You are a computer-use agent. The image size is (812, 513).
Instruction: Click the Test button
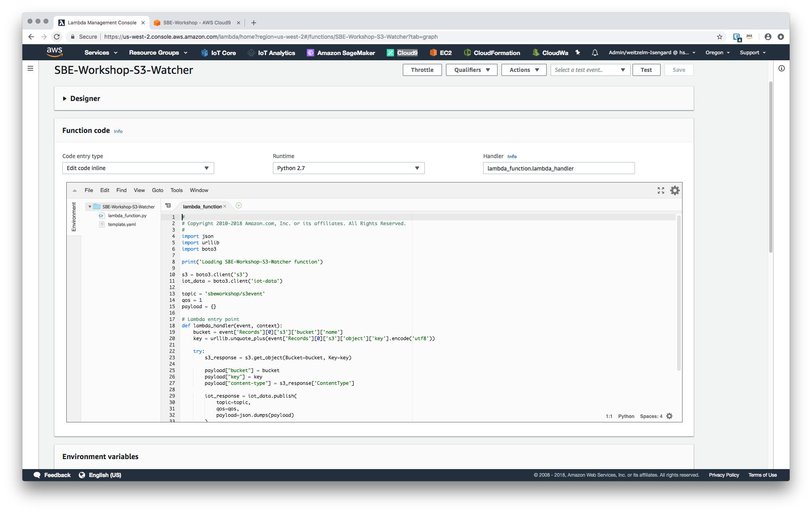(646, 70)
